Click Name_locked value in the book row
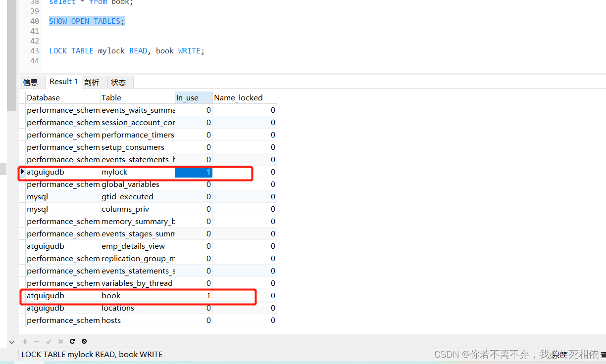The width and height of the screenshot is (606, 364). [245, 296]
